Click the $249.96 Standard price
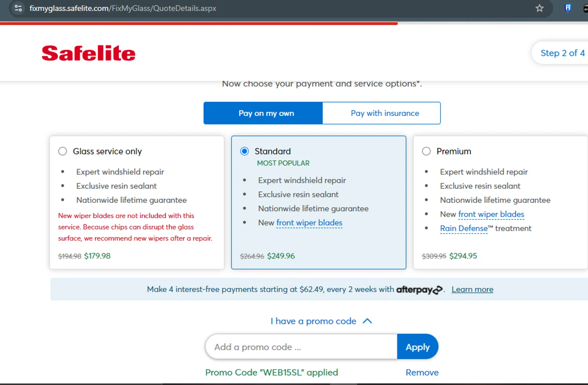The height and width of the screenshot is (385, 588). pyautogui.click(x=281, y=256)
